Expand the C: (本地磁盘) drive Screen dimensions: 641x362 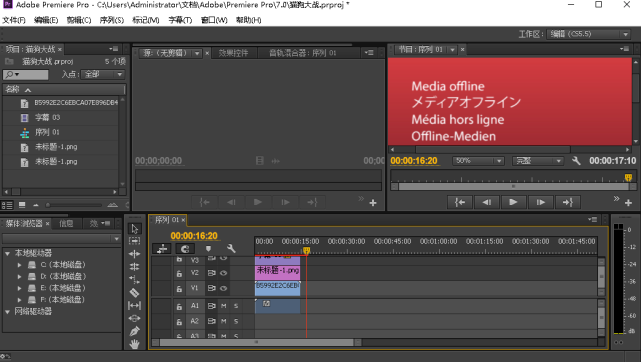(x=19, y=265)
